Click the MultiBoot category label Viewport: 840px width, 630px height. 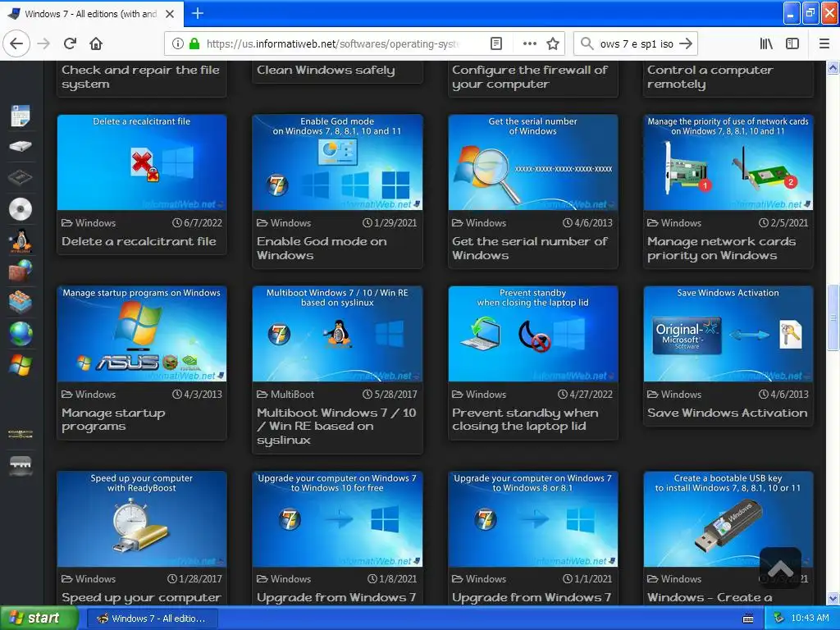[292, 395]
